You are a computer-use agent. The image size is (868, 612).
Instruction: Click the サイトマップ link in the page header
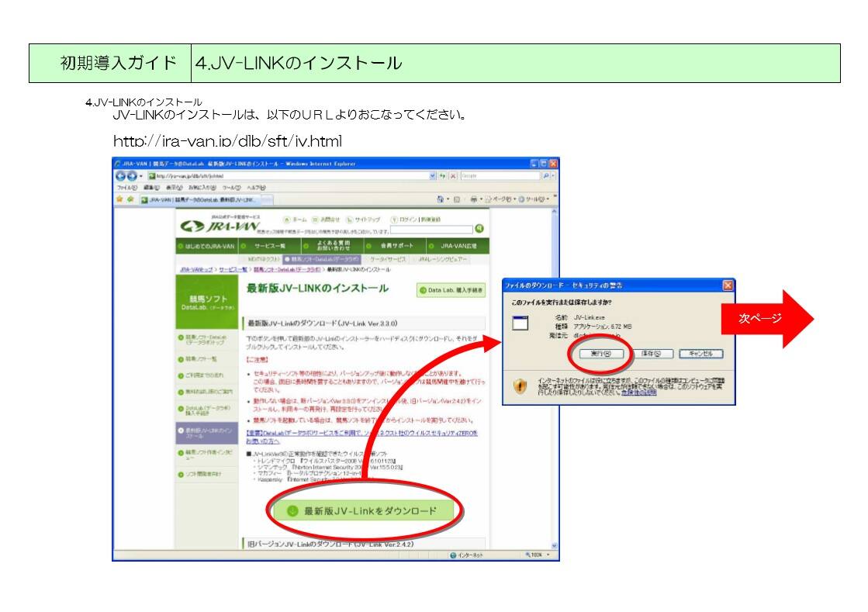[363, 220]
